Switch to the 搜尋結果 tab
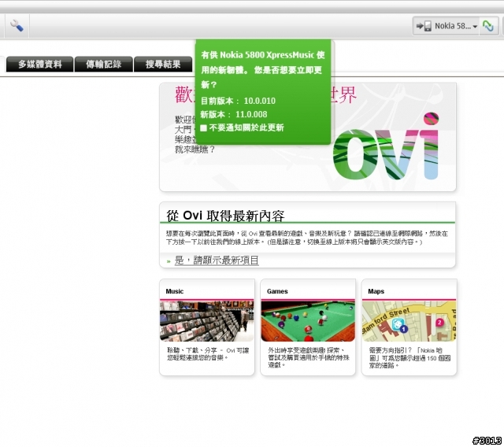This screenshot has height=447, width=504. pos(163,65)
